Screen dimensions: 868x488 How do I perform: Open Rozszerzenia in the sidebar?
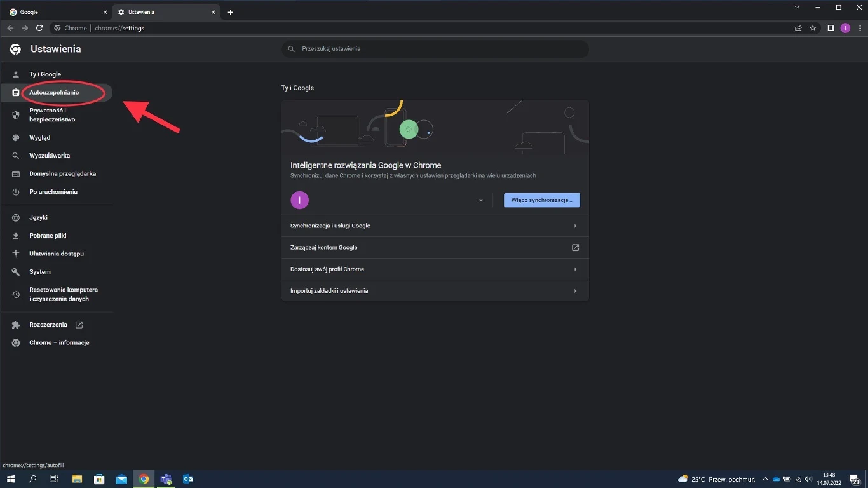pyautogui.click(x=48, y=325)
